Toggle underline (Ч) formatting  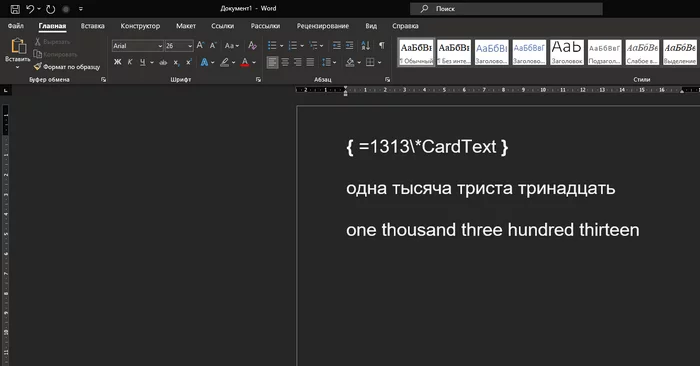142,62
